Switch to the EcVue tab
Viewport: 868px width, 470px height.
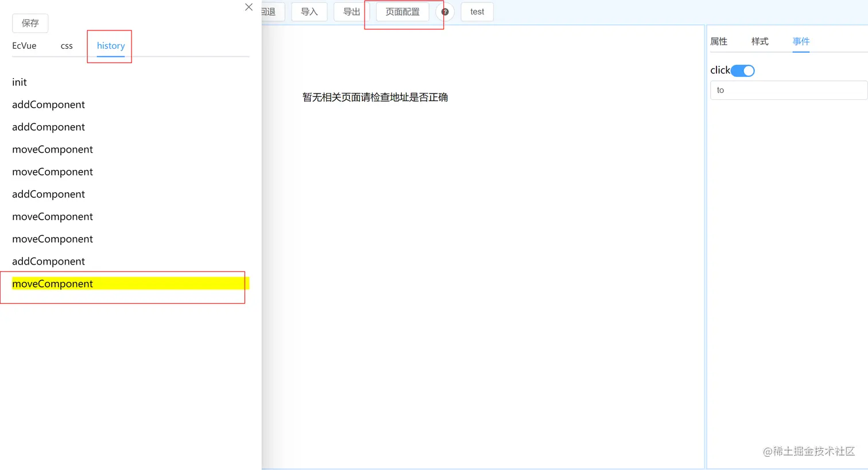(x=24, y=46)
